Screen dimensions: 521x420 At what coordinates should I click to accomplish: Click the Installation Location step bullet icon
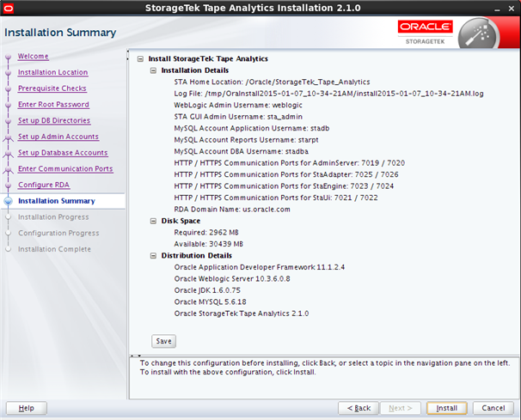(x=9, y=73)
